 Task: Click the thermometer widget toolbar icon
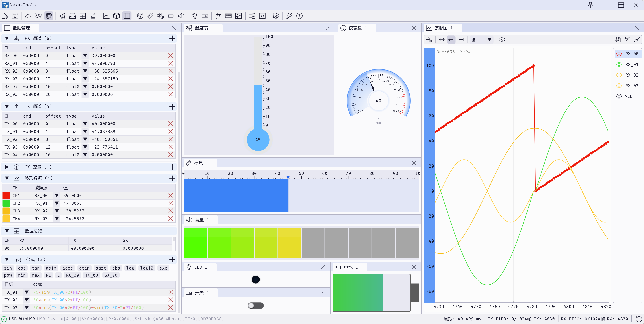161,16
